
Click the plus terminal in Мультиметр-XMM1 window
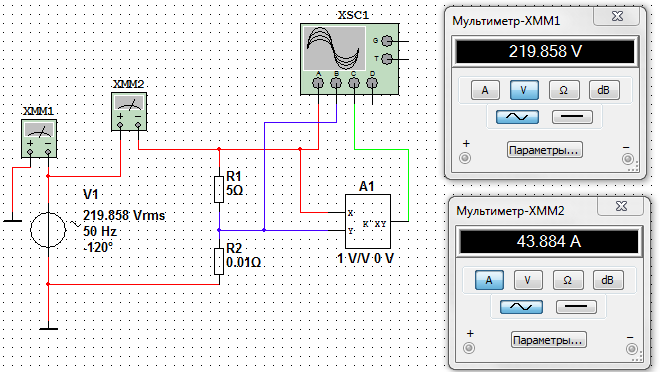point(465,158)
